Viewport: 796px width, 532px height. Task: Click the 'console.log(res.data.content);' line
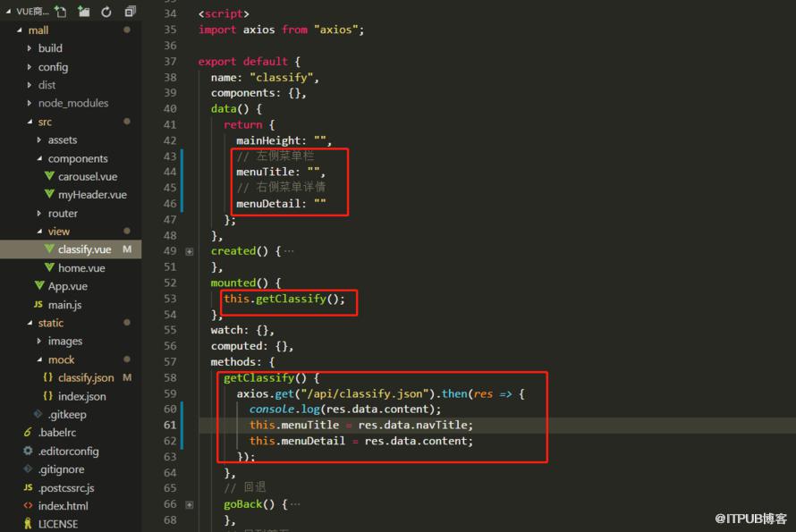[x=345, y=410]
